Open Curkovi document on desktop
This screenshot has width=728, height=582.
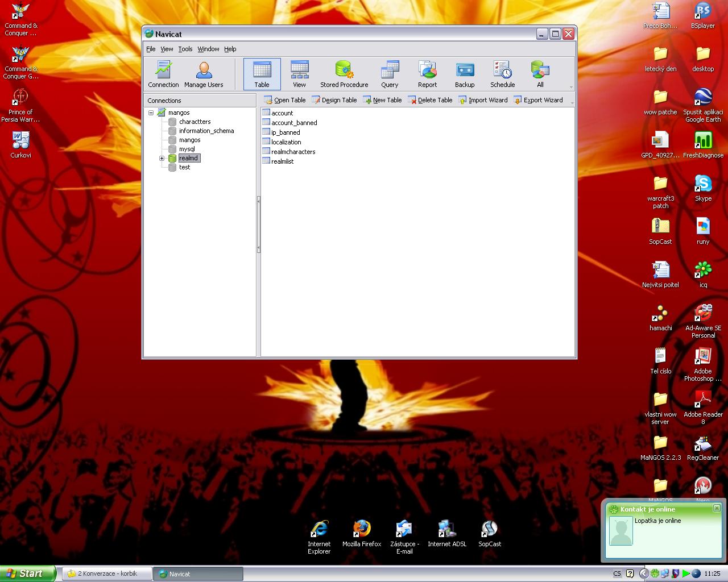click(20, 145)
